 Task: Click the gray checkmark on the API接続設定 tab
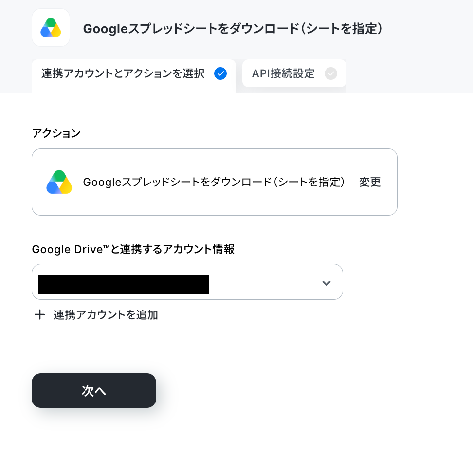pyautogui.click(x=331, y=73)
